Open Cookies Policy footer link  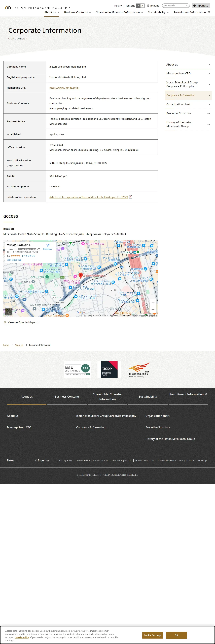pos(83,460)
